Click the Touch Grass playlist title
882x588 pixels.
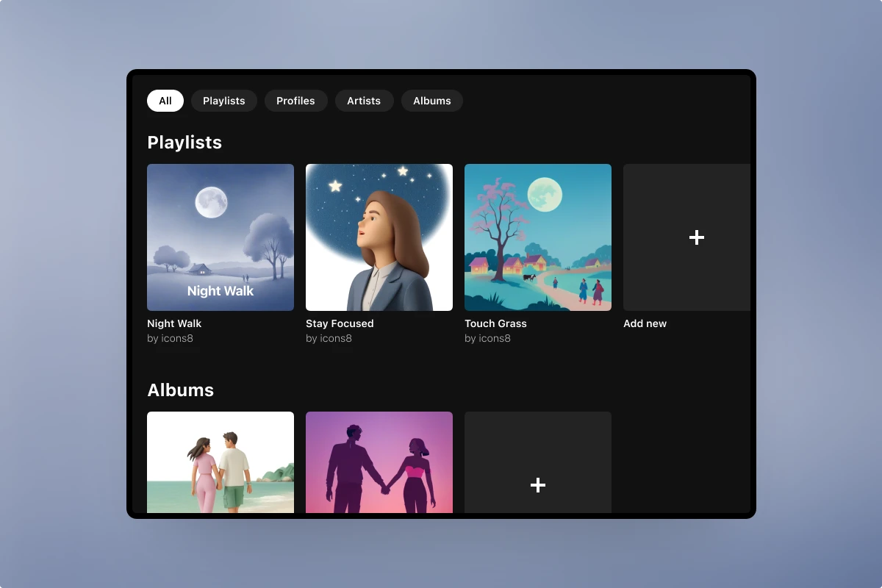pyautogui.click(x=495, y=323)
